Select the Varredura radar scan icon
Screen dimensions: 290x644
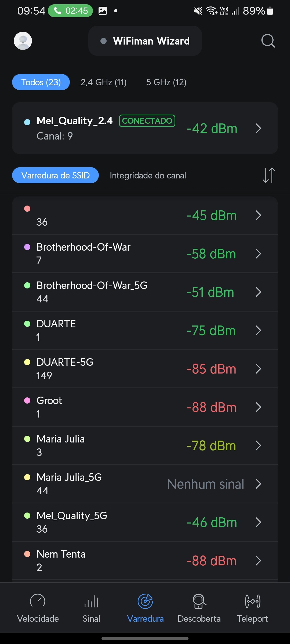(145, 601)
